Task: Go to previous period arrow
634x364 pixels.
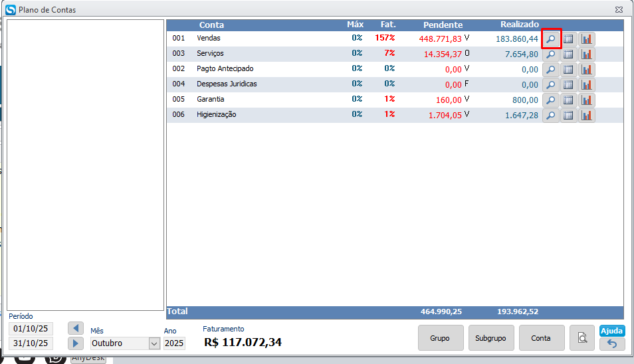Action: pos(76,329)
